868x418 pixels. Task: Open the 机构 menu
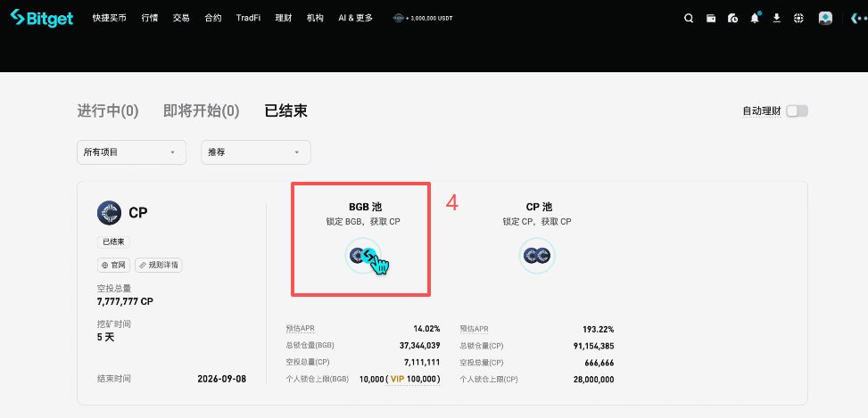(x=315, y=18)
